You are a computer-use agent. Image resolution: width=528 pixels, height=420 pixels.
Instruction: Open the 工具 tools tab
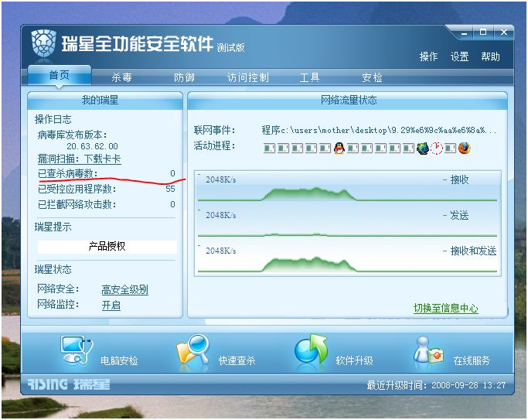309,78
